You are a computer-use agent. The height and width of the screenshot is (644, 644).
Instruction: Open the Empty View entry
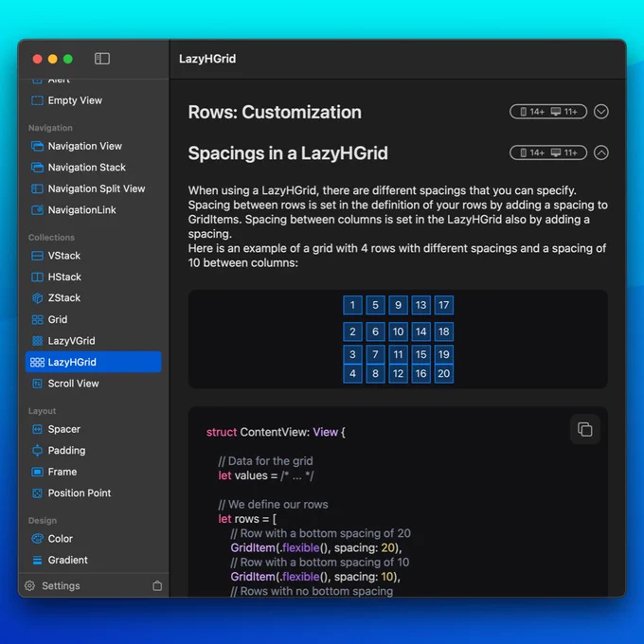click(94, 100)
